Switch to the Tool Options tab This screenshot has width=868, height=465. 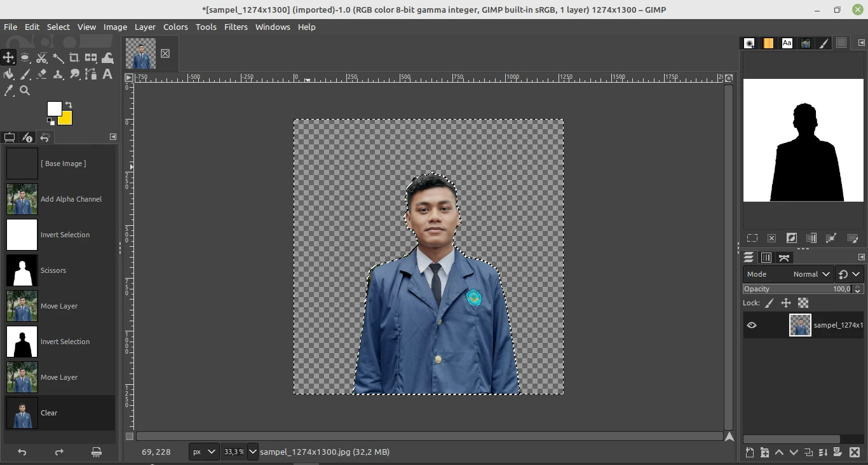pyautogui.click(x=10, y=137)
